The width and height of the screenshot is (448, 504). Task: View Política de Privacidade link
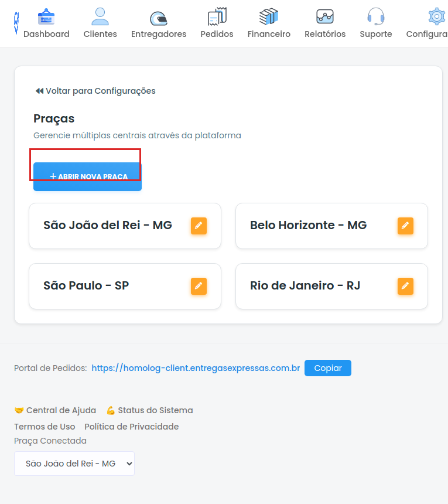132,427
